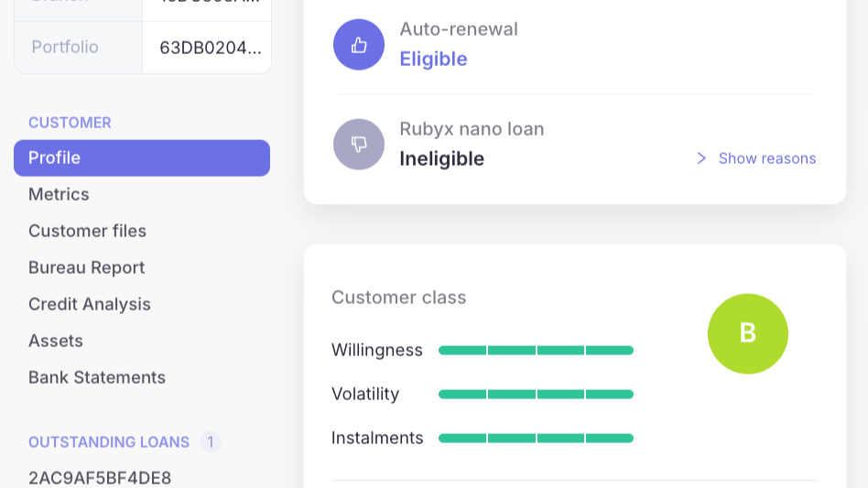The image size is (868, 488).
Task: Click the Portfolio label cell
Action: point(65,47)
